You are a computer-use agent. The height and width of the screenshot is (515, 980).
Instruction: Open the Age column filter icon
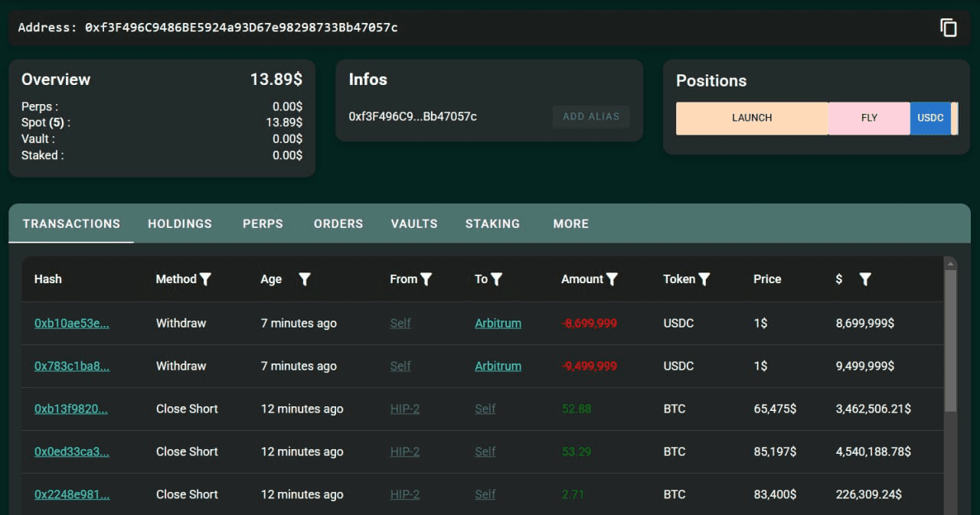[x=305, y=279]
